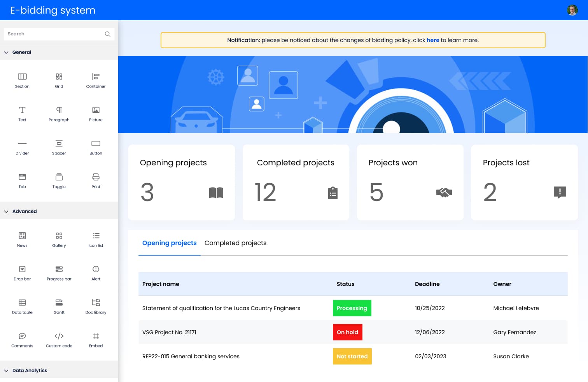Pick the Grid component icon
Screen dimensions: 588x382
[59, 77]
